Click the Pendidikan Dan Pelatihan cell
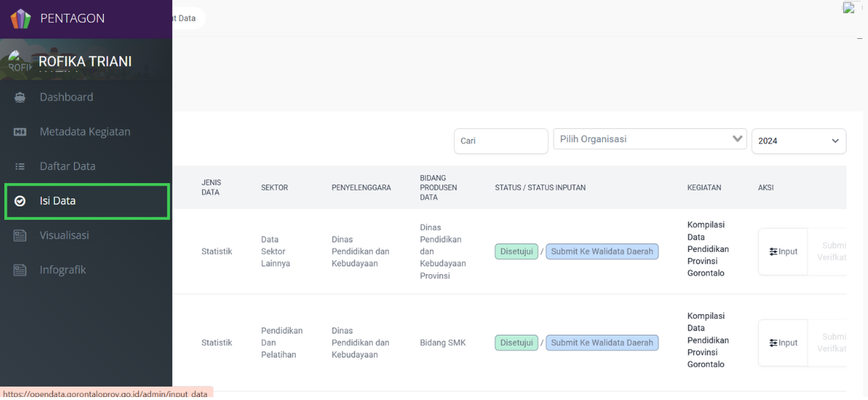 (282, 343)
